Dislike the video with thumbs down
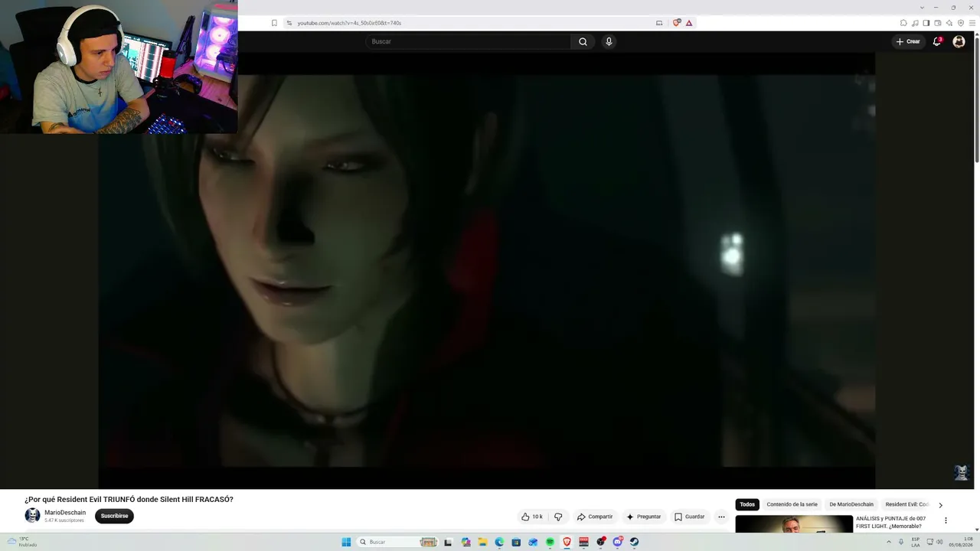Viewport: 980px width, 551px height. pyautogui.click(x=558, y=517)
